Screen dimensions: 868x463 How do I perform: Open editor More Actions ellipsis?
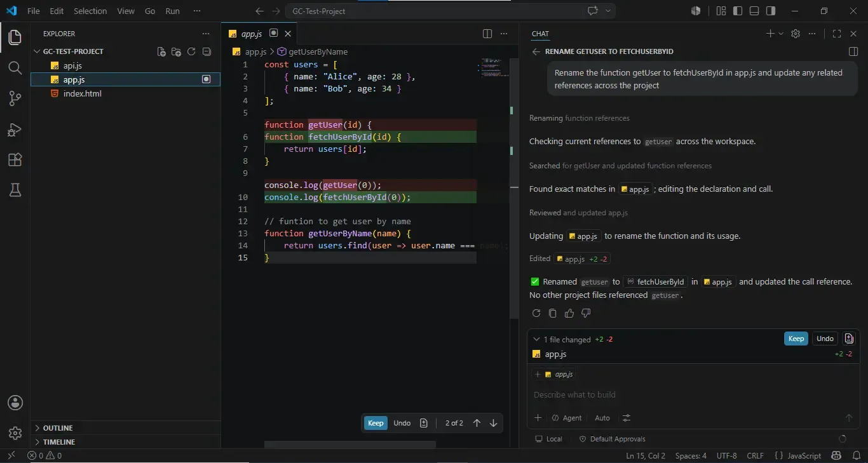[x=504, y=34]
